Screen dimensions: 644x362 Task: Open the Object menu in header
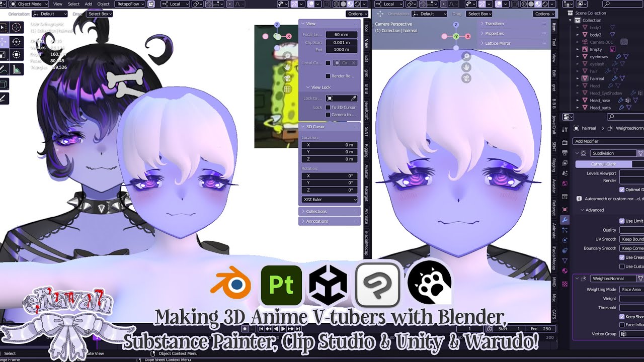(x=104, y=4)
